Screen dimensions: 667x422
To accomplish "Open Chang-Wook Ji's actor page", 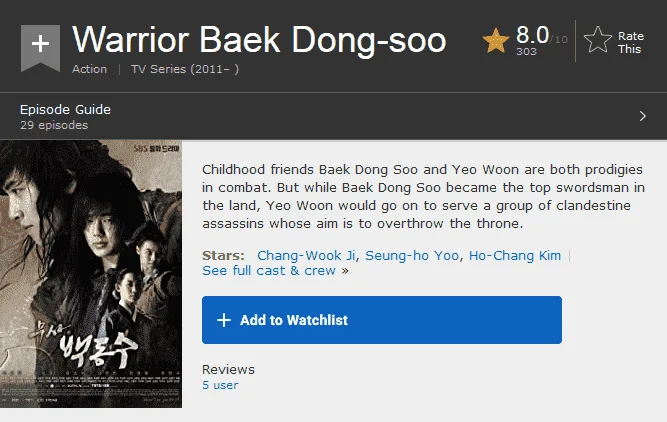I will (306, 255).
